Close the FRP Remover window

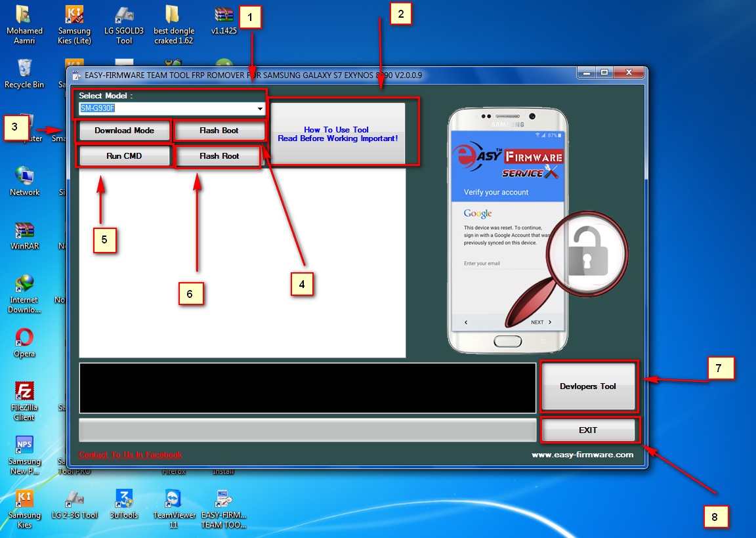click(629, 73)
